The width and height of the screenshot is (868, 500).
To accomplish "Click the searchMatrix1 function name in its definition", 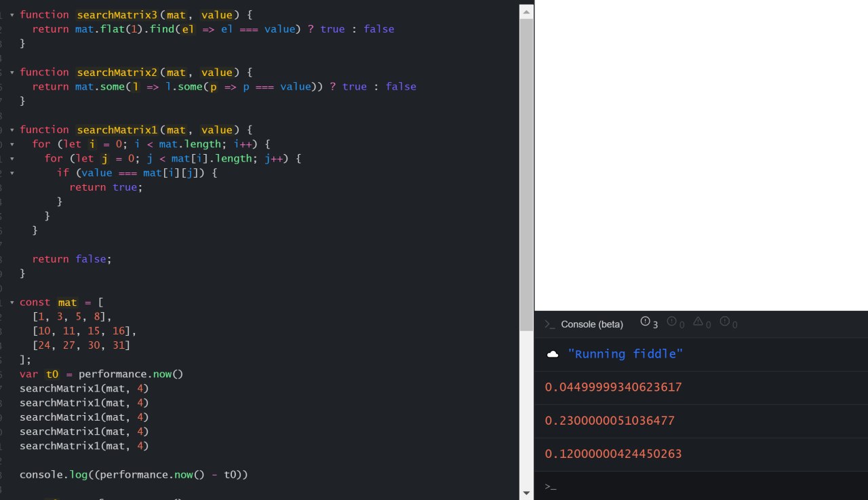I will [x=117, y=130].
